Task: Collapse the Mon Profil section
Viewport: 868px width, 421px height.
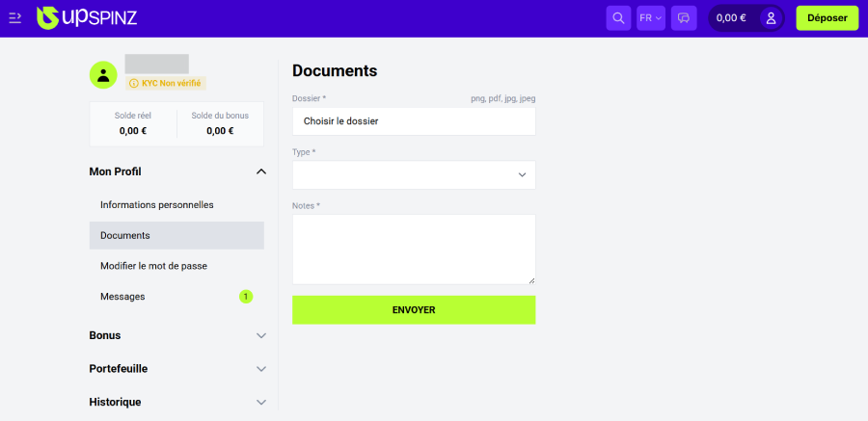Action: [260, 171]
